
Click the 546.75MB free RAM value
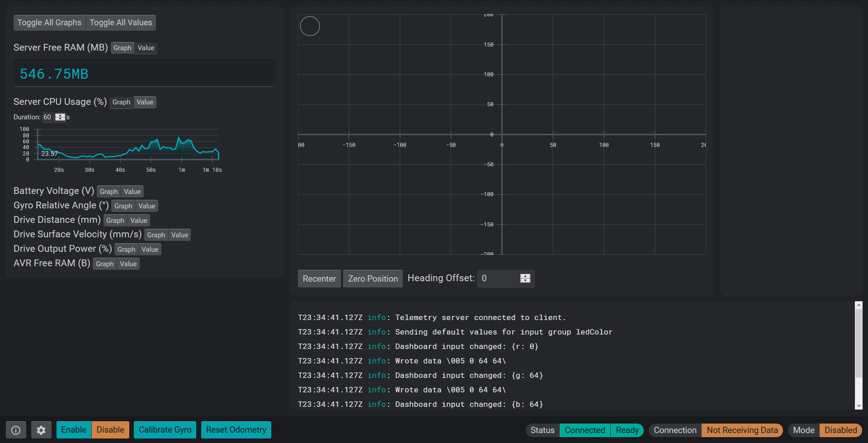coord(54,74)
